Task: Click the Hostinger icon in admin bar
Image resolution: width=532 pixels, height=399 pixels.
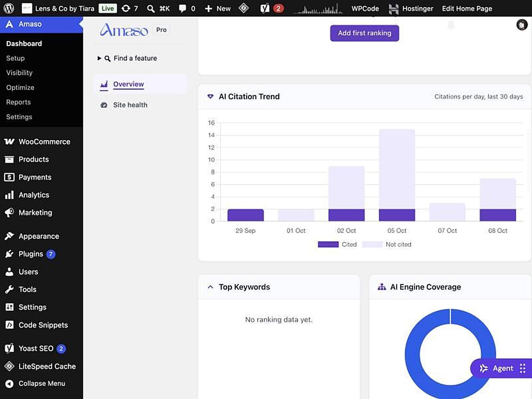Action: [393, 9]
